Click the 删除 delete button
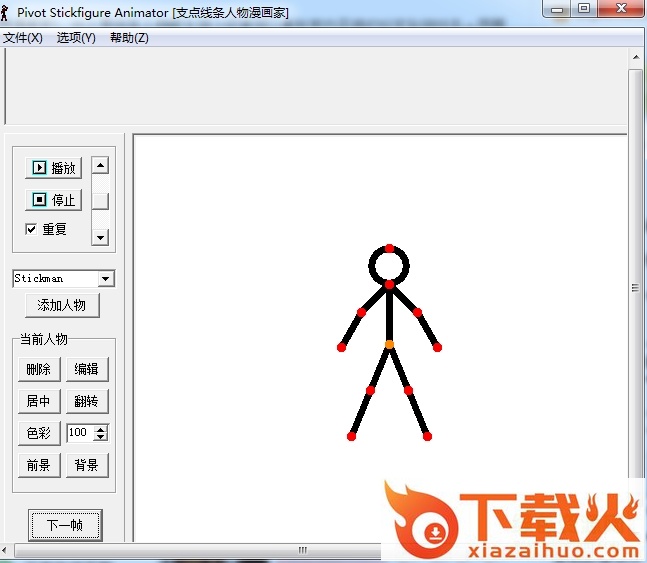This screenshot has height=563, width=647. 39,369
